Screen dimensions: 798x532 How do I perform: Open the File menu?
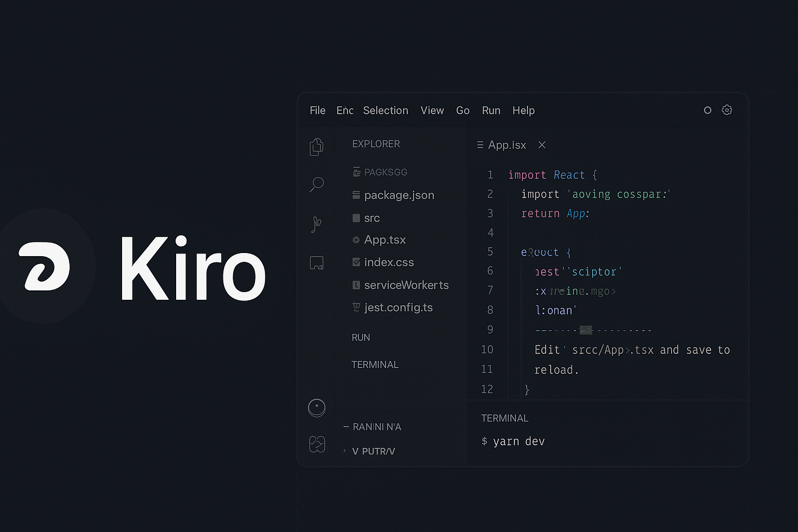pyautogui.click(x=317, y=111)
